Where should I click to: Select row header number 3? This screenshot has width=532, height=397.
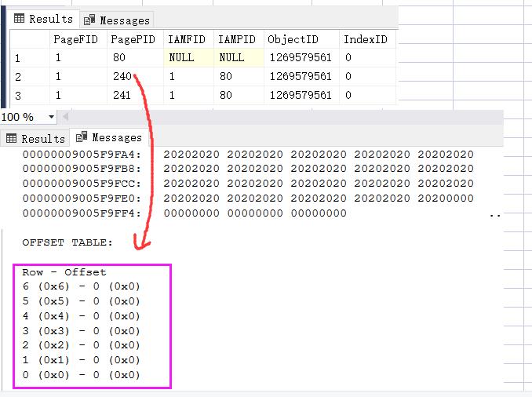tap(30, 96)
